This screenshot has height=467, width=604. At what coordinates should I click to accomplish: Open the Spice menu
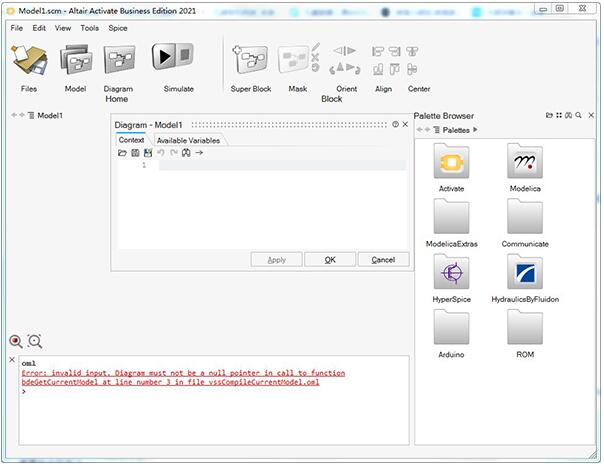[x=118, y=28]
